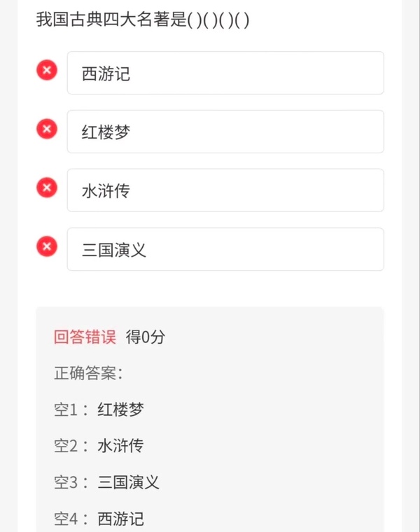Click the 三国演义 answer input field
Image resolution: width=420 pixels, height=532 pixels.
coord(225,249)
